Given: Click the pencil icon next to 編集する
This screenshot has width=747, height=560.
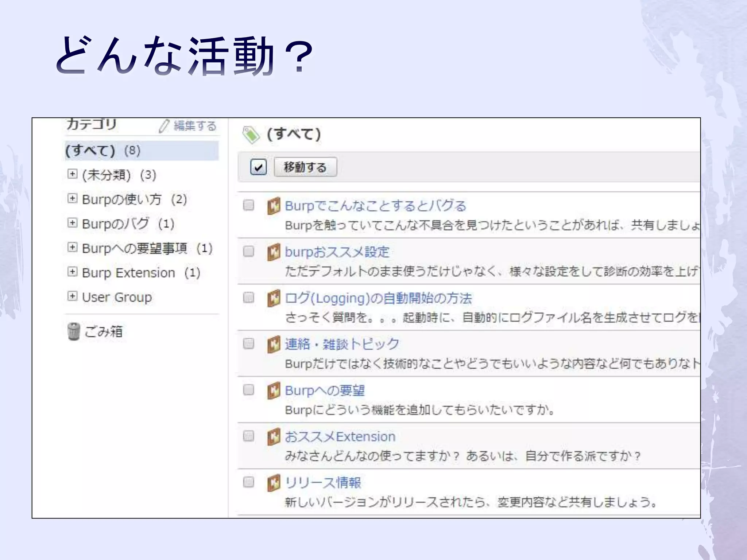Looking at the screenshot, I should [164, 126].
